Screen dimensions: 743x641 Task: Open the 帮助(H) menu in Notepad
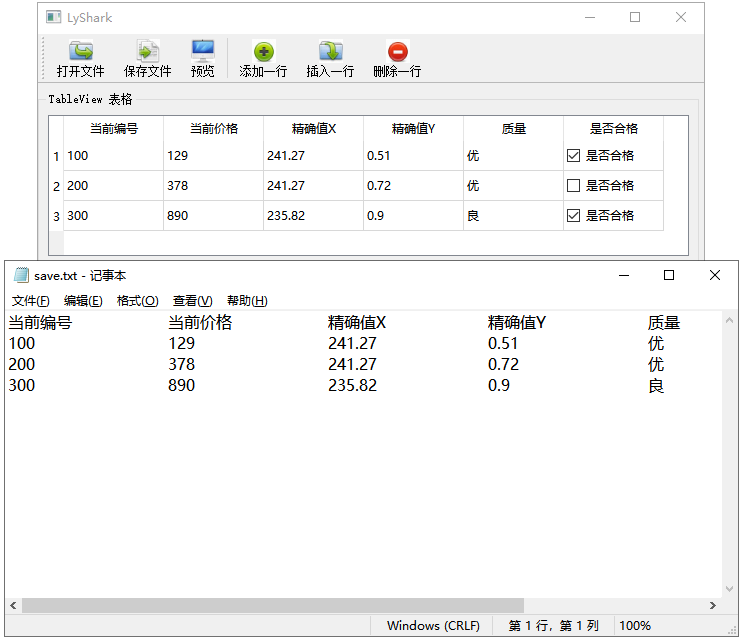pos(247,301)
